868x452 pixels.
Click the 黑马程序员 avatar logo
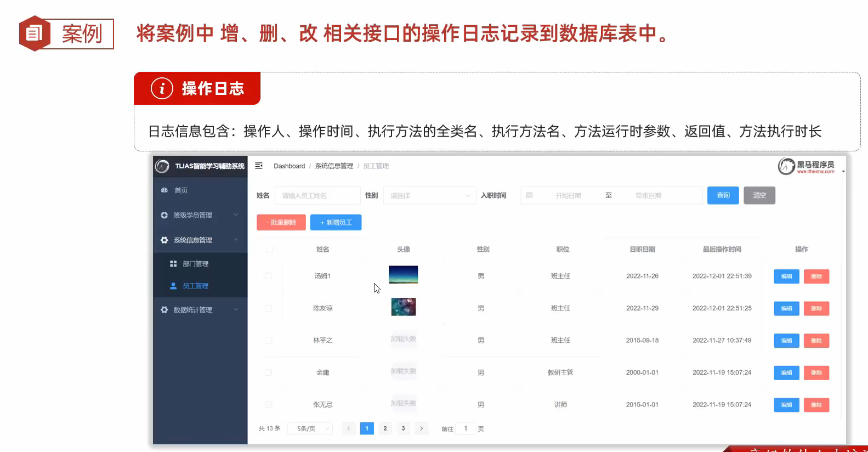[786, 166]
